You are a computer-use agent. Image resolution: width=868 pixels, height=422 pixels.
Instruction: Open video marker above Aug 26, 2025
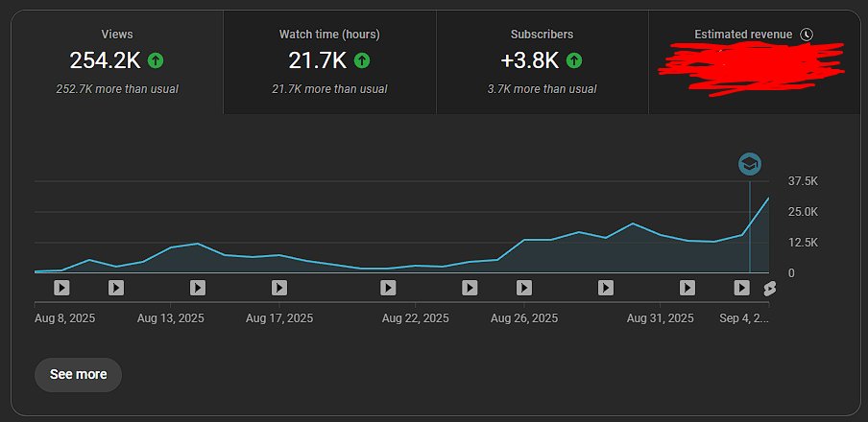click(524, 288)
